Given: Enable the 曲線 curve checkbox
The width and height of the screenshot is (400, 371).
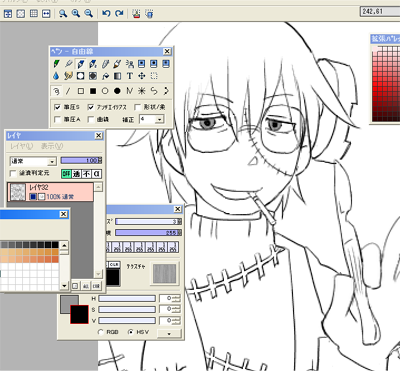Looking at the screenshot, I should [x=91, y=119].
